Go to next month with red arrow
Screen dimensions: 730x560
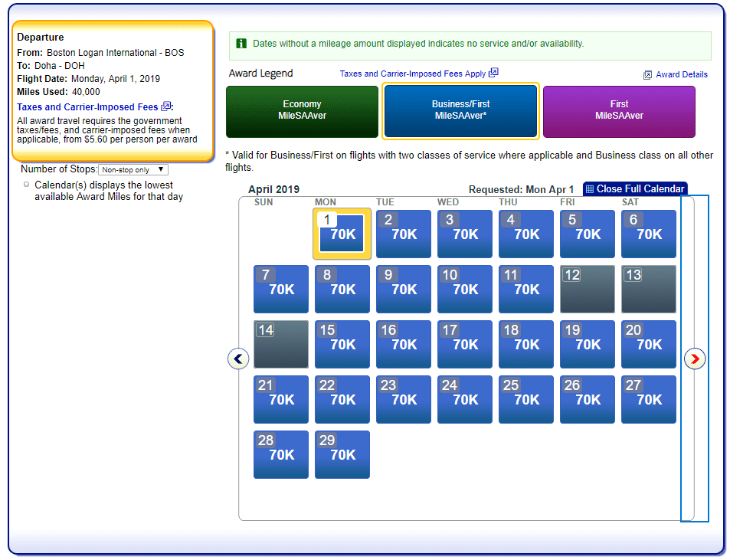pyautogui.click(x=695, y=359)
